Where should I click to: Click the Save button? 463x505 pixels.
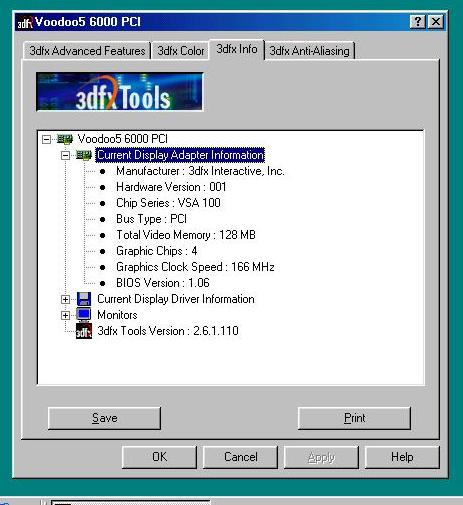(x=104, y=418)
